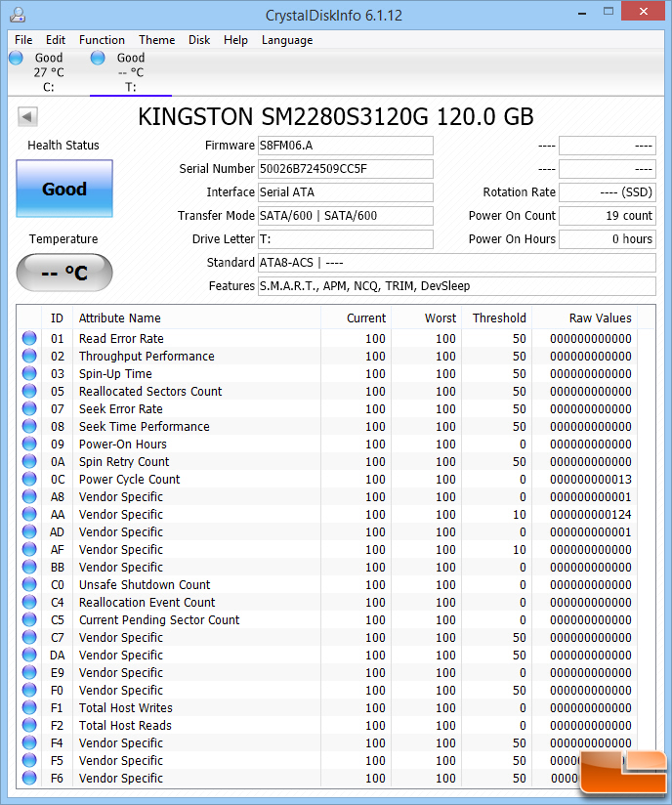The width and height of the screenshot is (672, 805).
Task: Click the Threshold column header
Action: pyautogui.click(x=497, y=318)
